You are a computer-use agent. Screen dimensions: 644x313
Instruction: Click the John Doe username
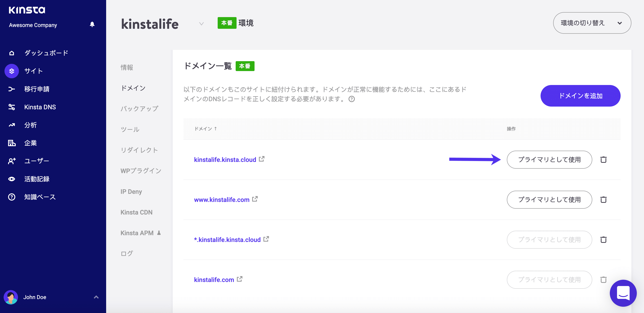click(x=35, y=297)
